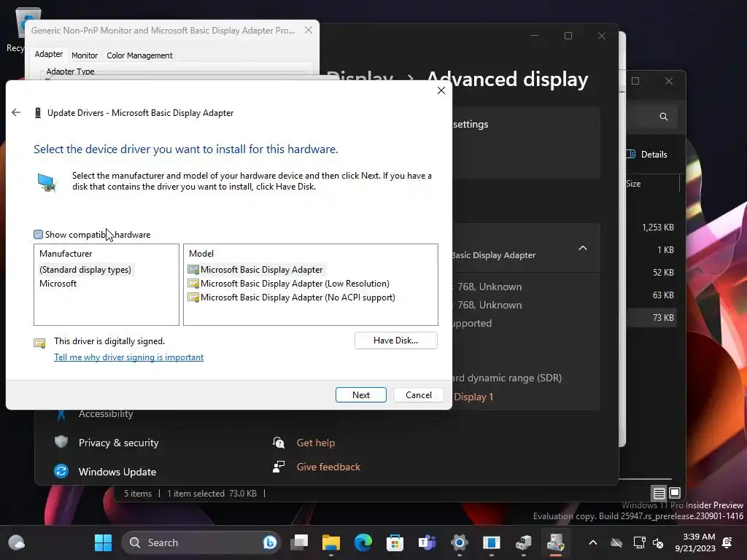Close the Update Drivers dialog
This screenshot has width=747, height=560.
coord(441,90)
